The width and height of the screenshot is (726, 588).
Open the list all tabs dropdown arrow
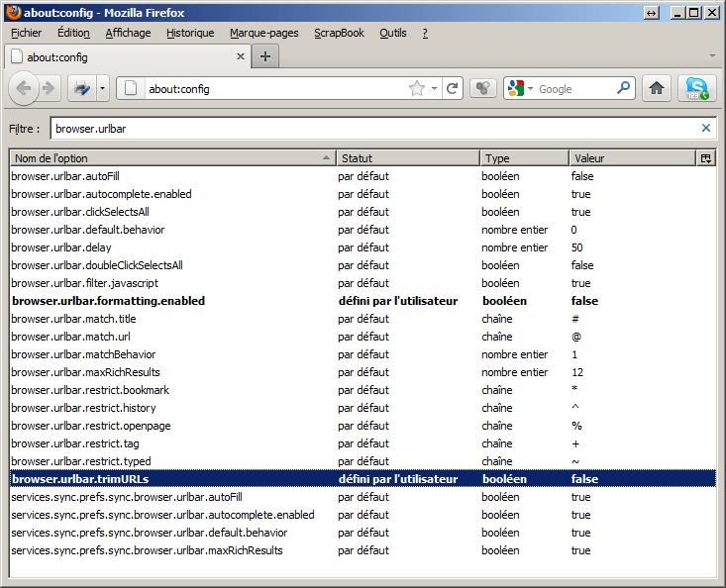(712, 56)
